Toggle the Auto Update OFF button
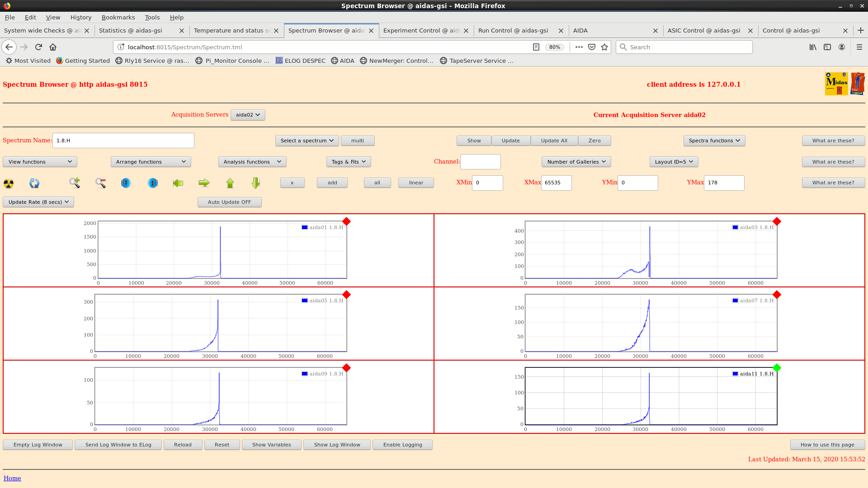 click(x=229, y=202)
